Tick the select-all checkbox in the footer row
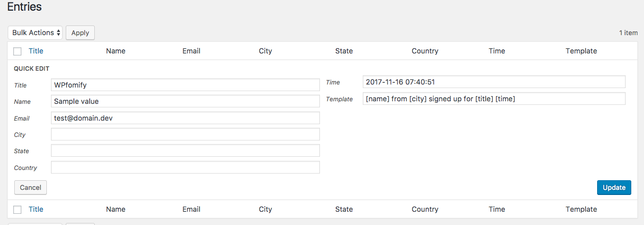644x225 pixels. tap(17, 209)
